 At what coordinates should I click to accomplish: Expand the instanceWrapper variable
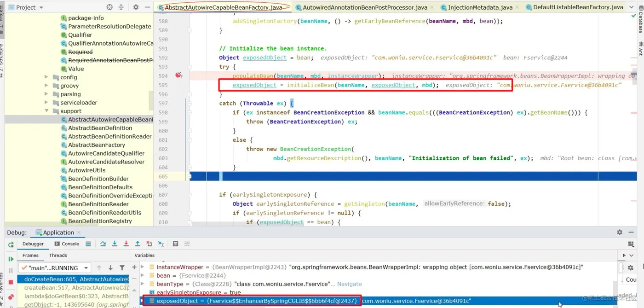tap(142, 267)
